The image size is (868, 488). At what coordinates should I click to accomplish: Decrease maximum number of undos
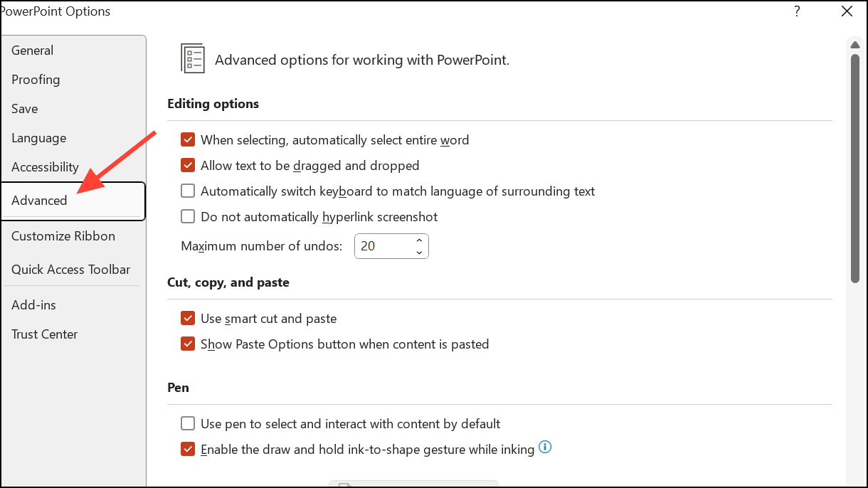point(419,252)
